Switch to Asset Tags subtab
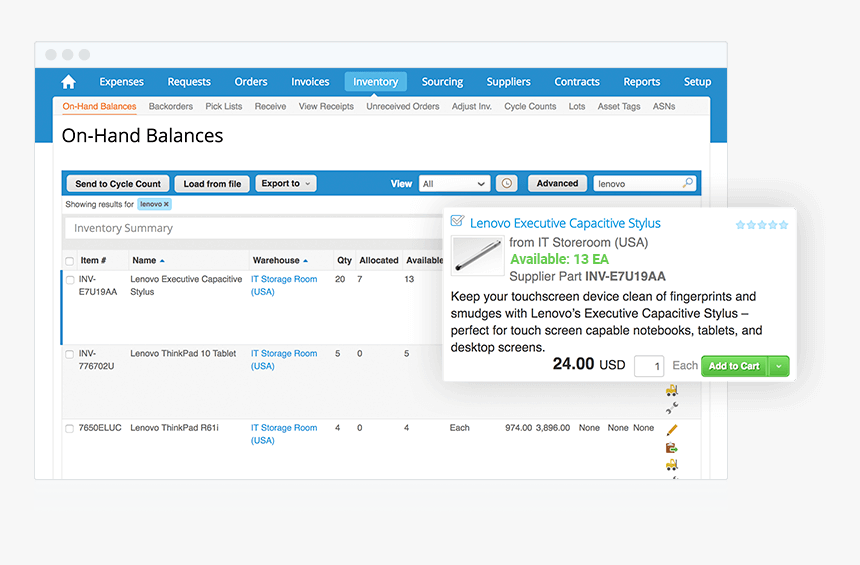The height and width of the screenshot is (565, 860). (619, 106)
